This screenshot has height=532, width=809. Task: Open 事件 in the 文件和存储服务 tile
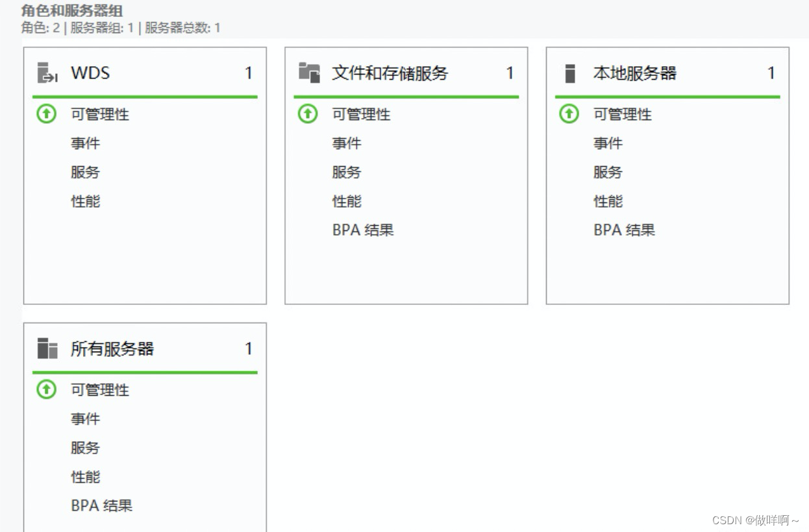click(347, 143)
